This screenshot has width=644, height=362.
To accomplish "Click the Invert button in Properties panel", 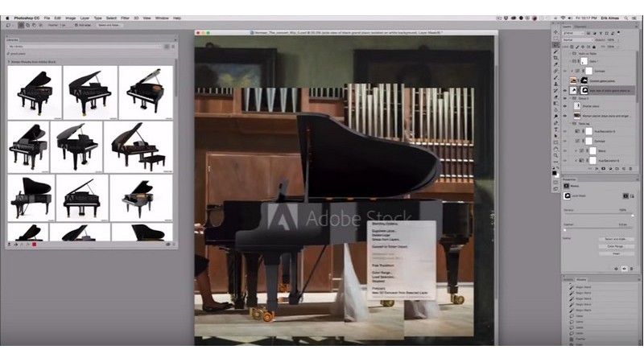I will (616, 253).
